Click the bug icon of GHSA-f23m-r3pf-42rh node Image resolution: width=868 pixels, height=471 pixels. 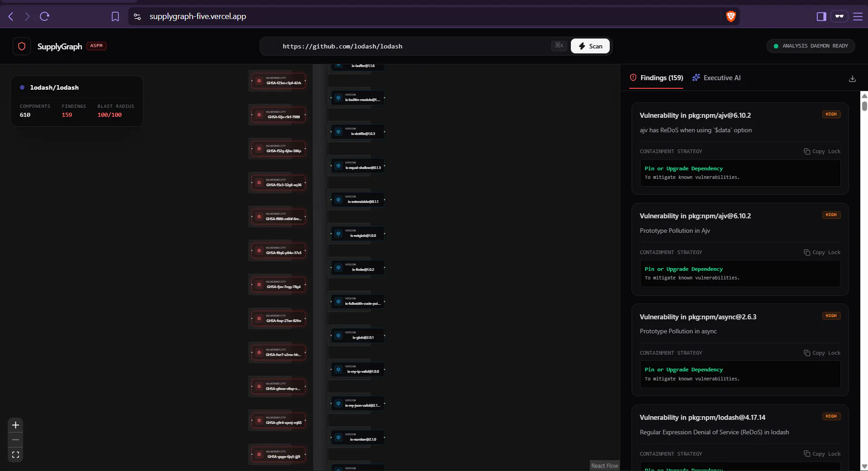pyautogui.click(x=259, y=81)
